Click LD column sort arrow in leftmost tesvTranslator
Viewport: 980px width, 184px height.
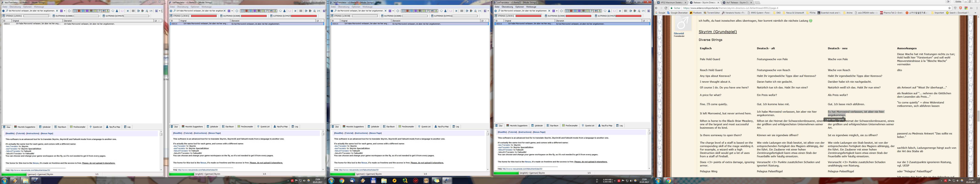point(159,21)
